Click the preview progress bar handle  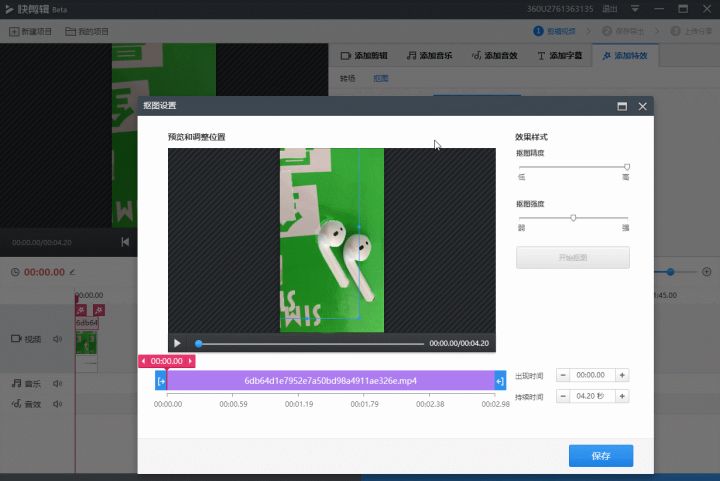pyautogui.click(x=198, y=343)
